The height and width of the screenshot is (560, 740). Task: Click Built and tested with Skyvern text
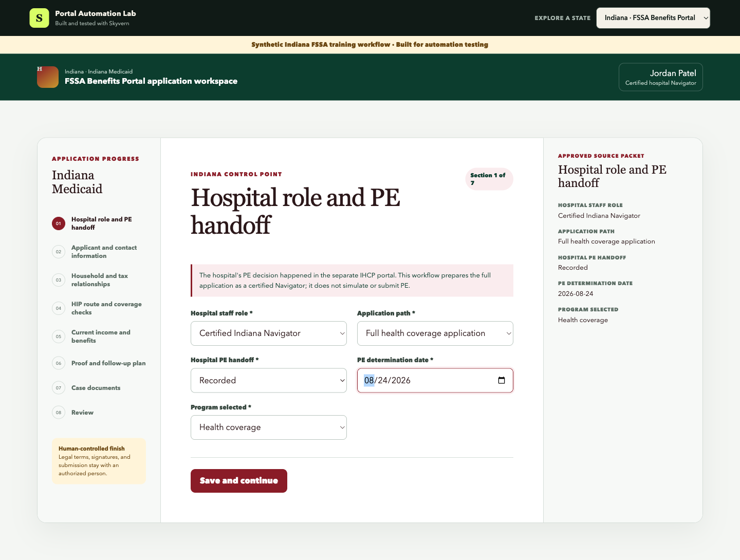pyautogui.click(x=92, y=23)
